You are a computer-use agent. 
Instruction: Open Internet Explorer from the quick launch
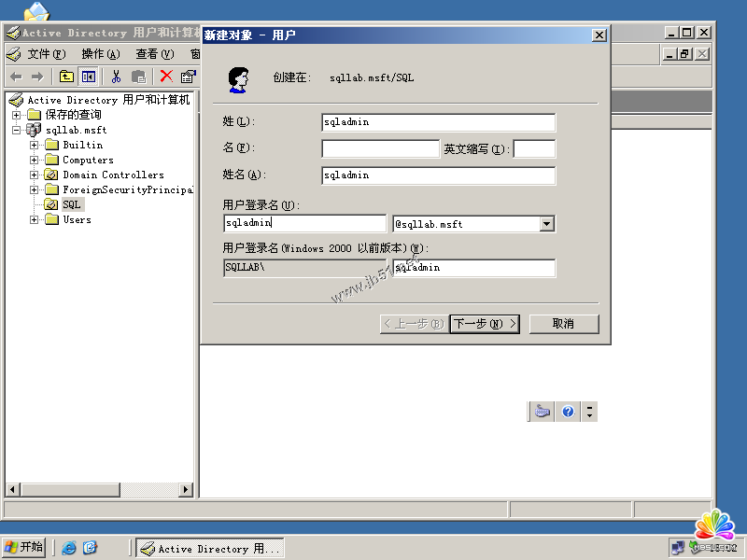pos(69,548)
